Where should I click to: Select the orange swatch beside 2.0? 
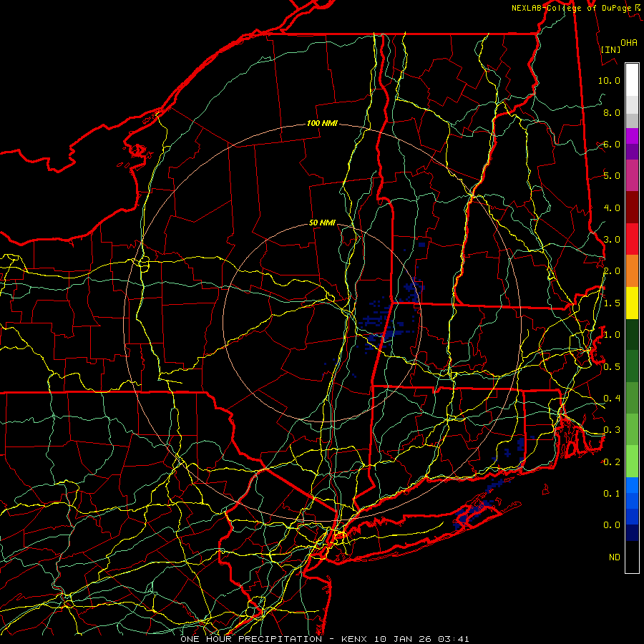pyautogui.click(x=632, y=270)
